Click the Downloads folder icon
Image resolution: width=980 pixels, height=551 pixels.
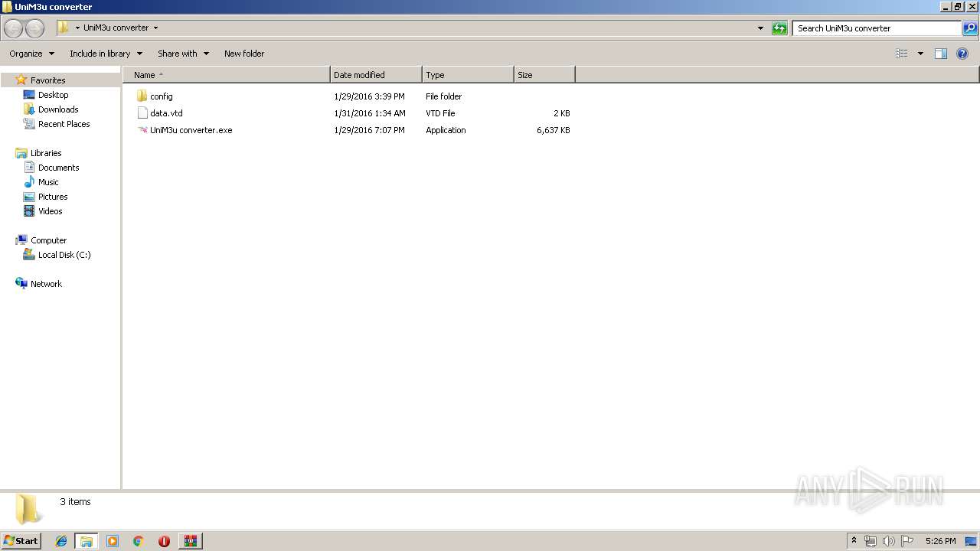click(29, 109)
